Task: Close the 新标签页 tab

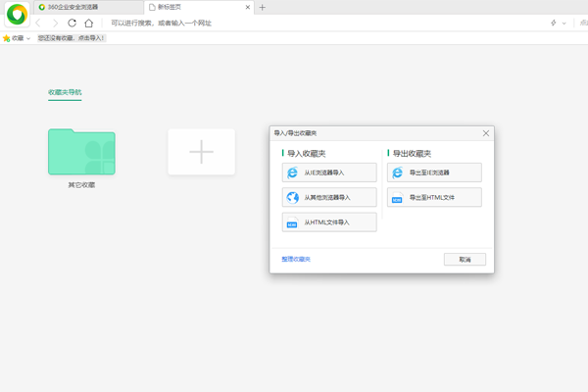Action: click(x=248, y=7)
